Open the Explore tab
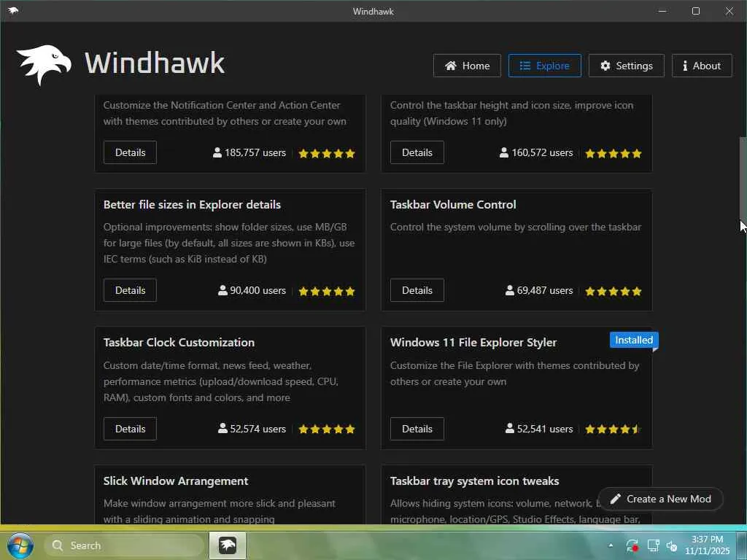The height and width of the screenshot is (560, 747). pyautogui.click(x=544, y=66)
